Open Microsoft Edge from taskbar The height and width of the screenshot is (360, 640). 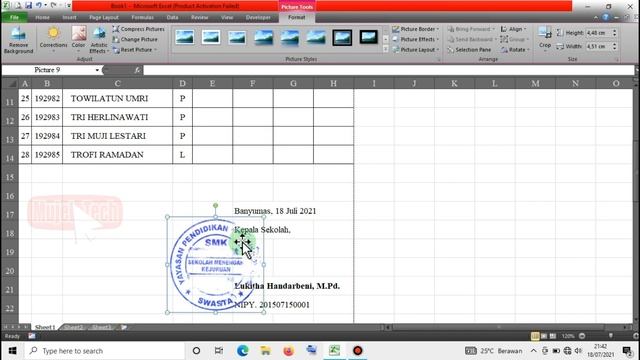pyautogui.click(x=242, y=351)
